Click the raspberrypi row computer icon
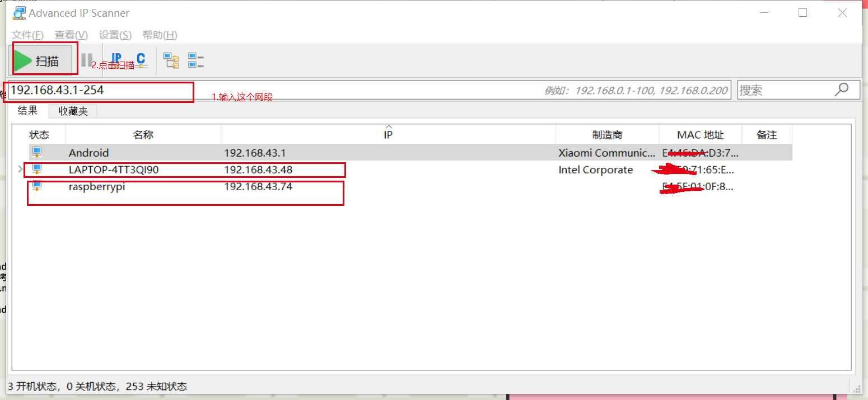Image resolution: width=868 pixels, height=400 pixels. [x=37, y=186]
